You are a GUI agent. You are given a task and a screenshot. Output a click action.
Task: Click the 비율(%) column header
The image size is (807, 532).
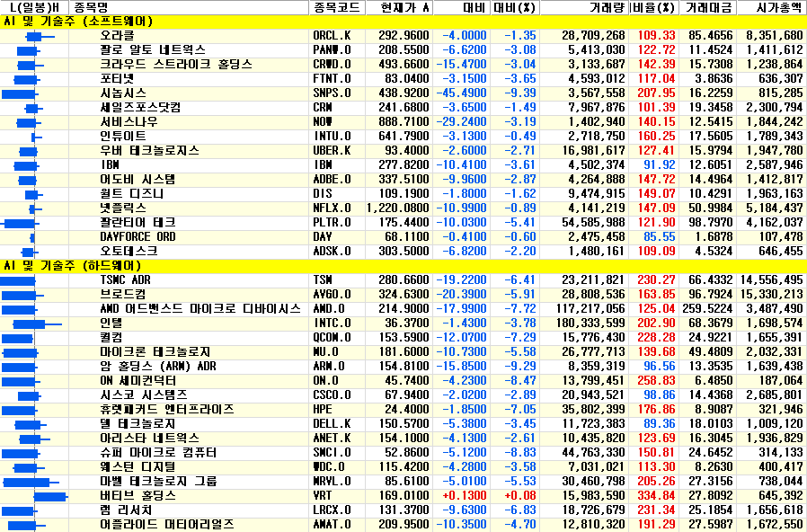(x=653, y=7)
